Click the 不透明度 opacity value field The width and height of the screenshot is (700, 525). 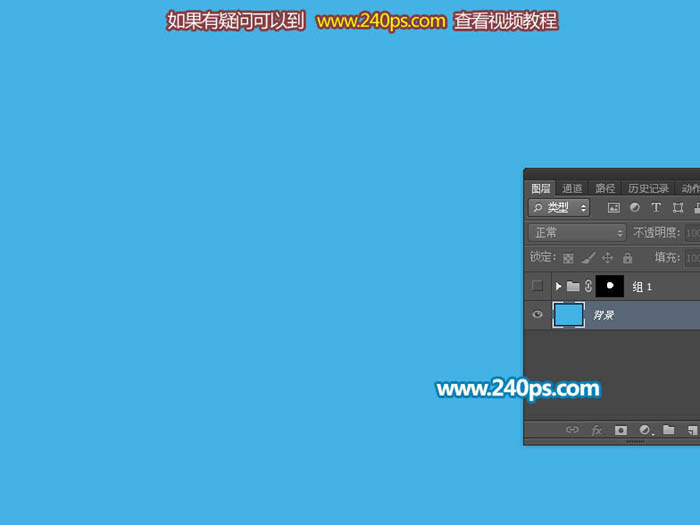[692, 233]
